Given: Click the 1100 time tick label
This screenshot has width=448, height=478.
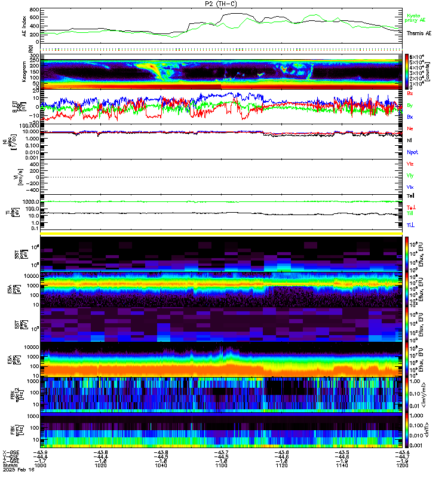Looking at the screenshot, I should point(221,465).
